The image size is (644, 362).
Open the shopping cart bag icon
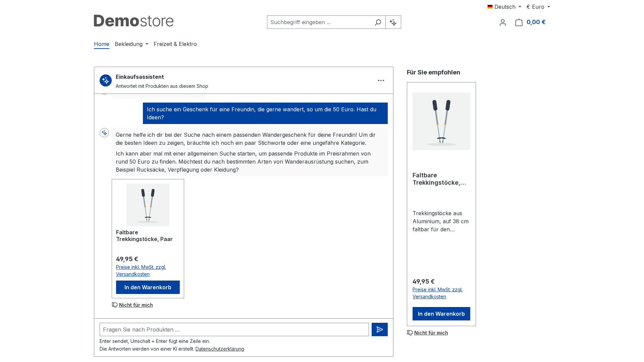pos(519,22)
